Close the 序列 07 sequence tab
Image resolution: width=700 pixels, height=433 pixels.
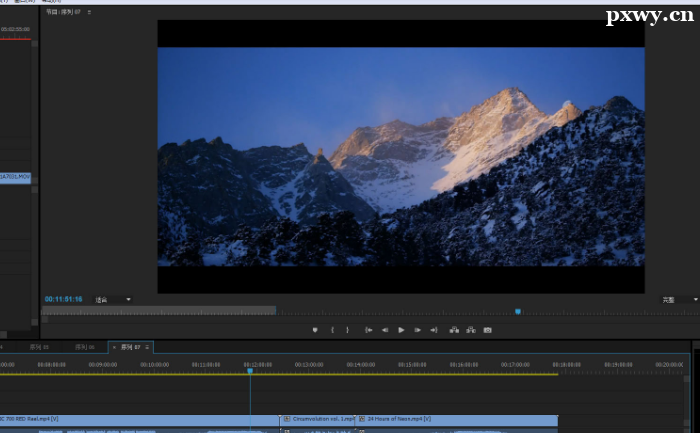tap(112, 347)
